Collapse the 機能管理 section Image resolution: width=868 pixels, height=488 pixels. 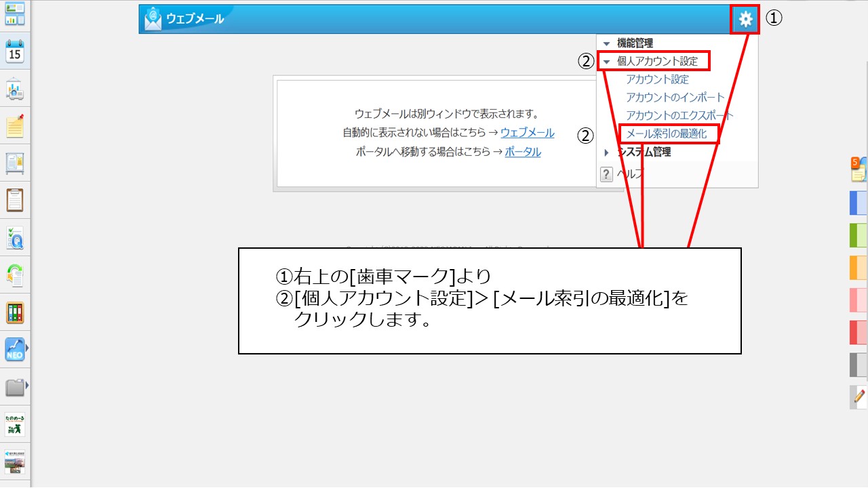(x=606, y=43)
